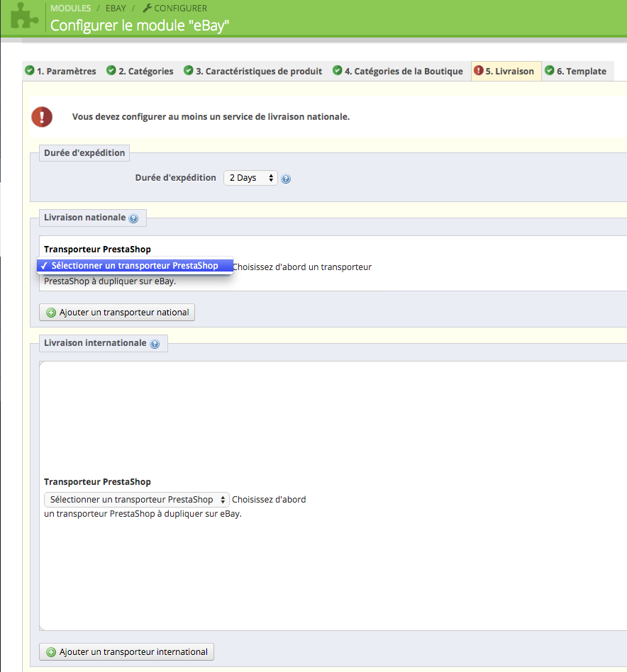The width and height of the screenshot is (627, 672).
Task: Go to 3. Caractéristiques de produit tab
Action: pyautogui.click(x=253, y=71)
